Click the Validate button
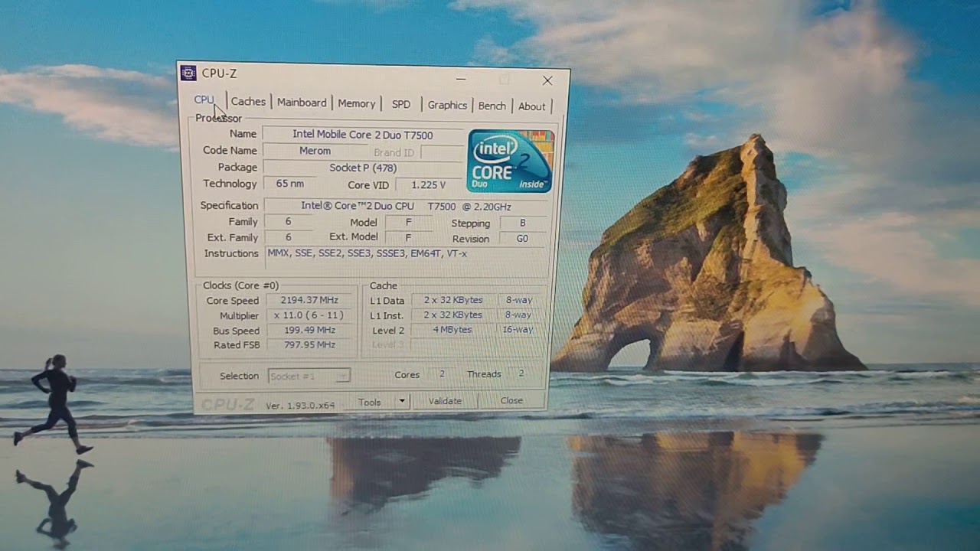The image size is (980, 551). point(445,401)
